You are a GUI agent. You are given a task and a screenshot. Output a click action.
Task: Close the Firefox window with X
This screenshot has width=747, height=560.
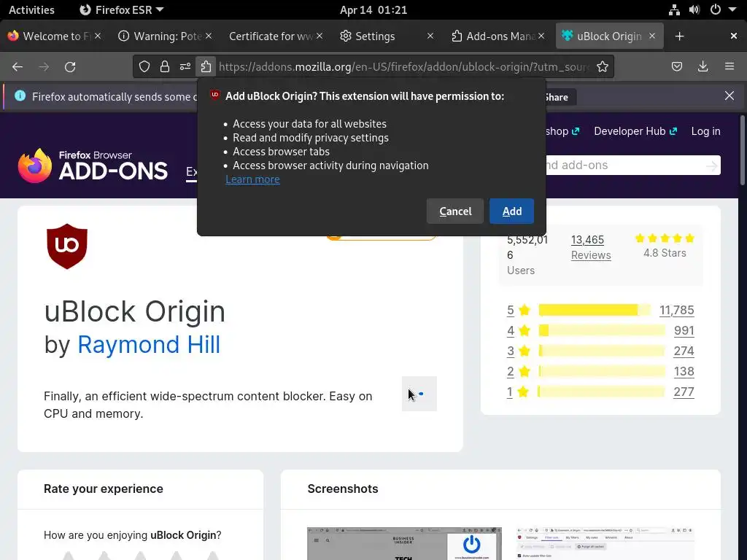click(x=734, y=36)
